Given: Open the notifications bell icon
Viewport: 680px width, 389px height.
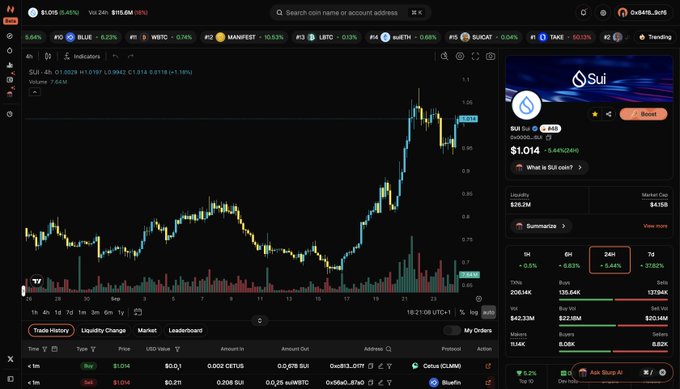Looking at the screenshot, I should [x=583, y=13].
